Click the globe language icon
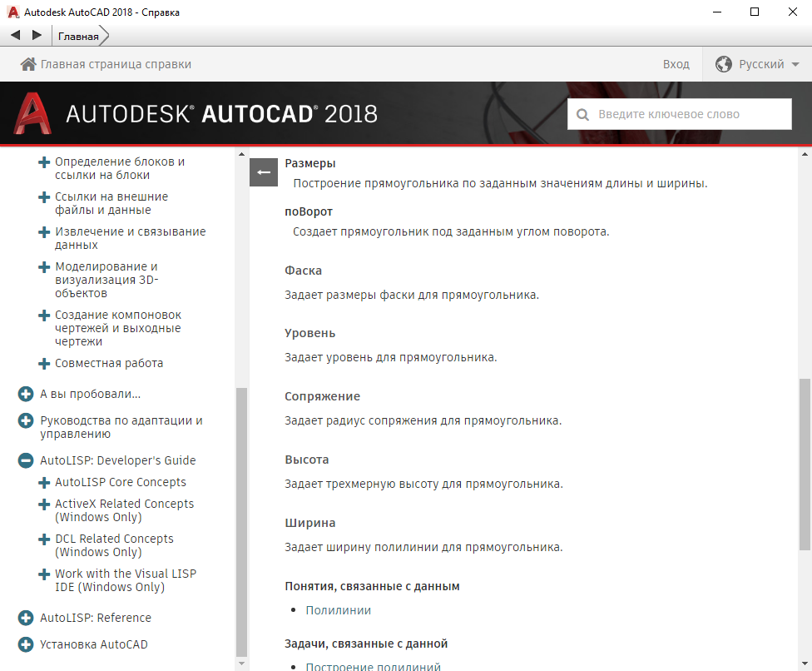Screen dimensions: 812x671 [x=724, y=64]
